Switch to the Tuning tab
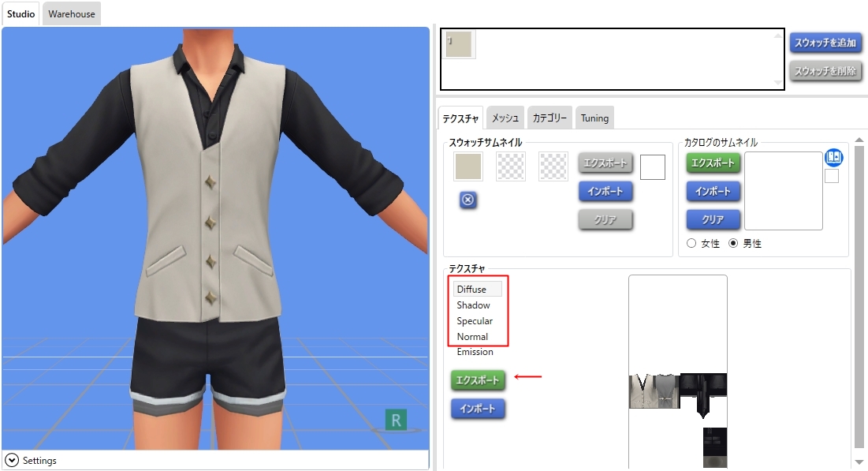868x471 pixels. click(594, 118)
